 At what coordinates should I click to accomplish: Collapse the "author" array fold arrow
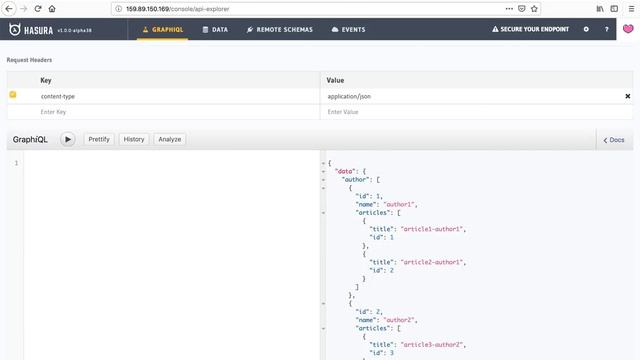323,180
